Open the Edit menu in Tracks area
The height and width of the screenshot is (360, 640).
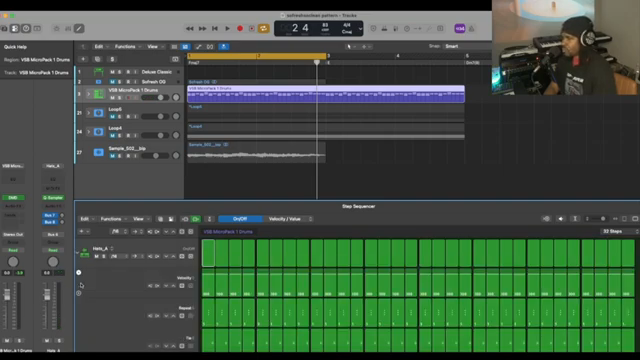tap(101, 47)
